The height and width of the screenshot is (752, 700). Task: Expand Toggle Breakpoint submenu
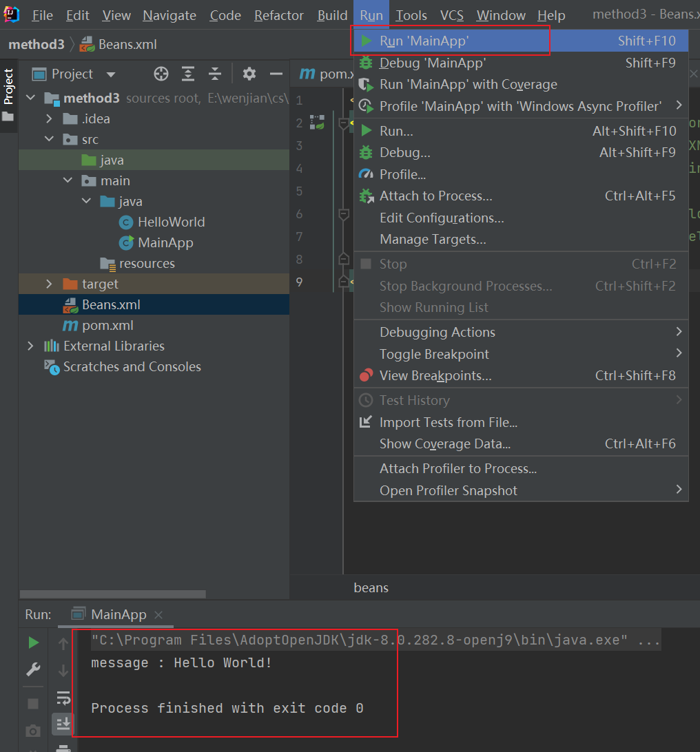tap(521, 354)
